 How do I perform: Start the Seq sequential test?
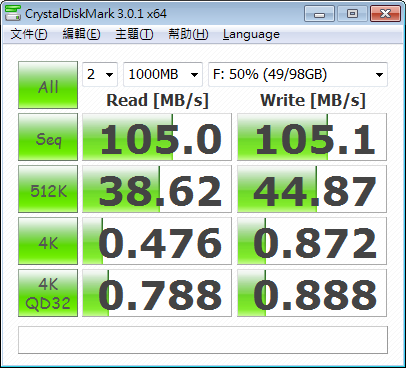(x=48, y=137)
